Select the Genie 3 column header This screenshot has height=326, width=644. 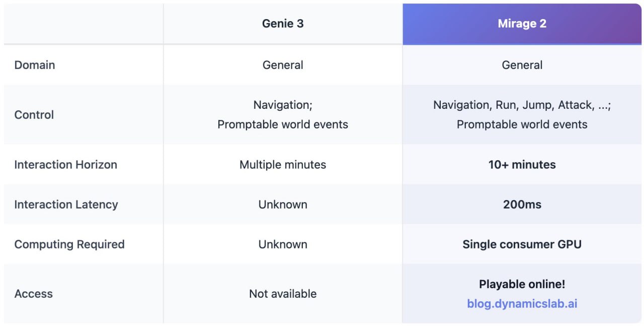point(283,24)
